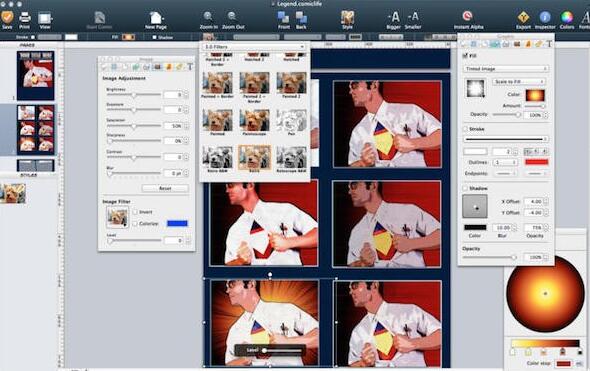Viewport: 590px width, 371px height.
Task: Toggle the Fill checkbox in Graphic inspector
Action: [x=465, y=56]
